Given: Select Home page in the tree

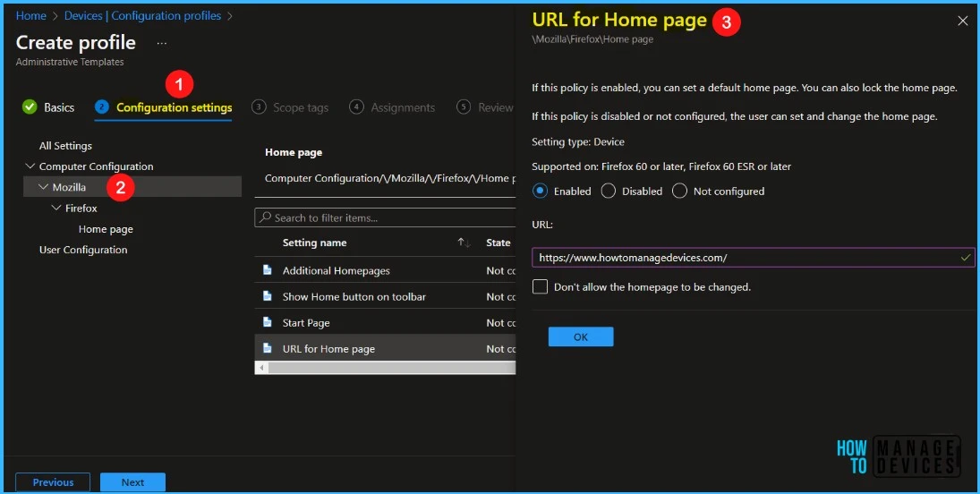Looking at the screenshot, I should click(106, 229).
